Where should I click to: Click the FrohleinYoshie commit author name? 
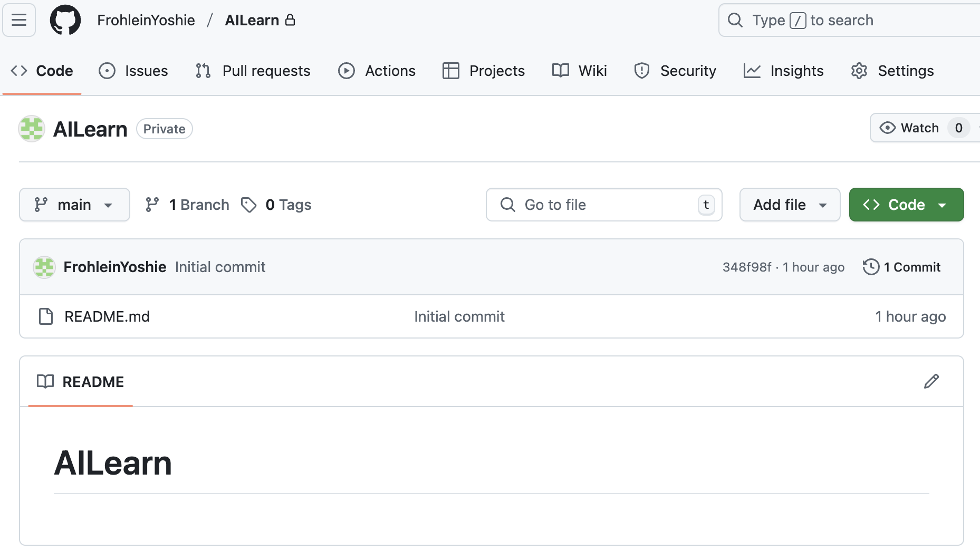[x=115, y=267]
